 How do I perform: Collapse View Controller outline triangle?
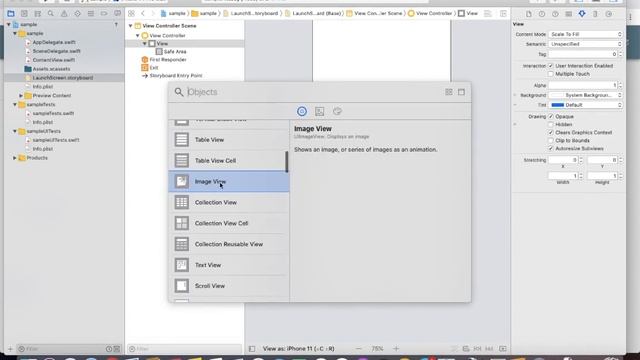pyautogui.click(x=138, y=36)
